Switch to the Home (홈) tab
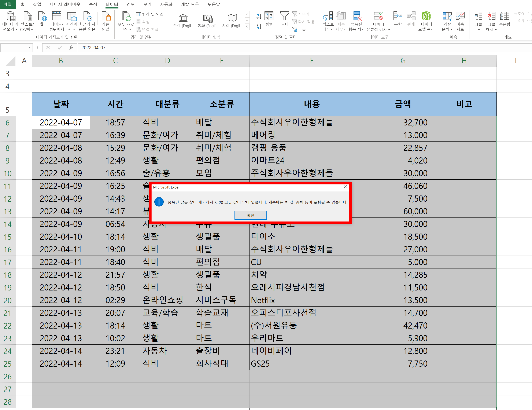 point(22,4)
